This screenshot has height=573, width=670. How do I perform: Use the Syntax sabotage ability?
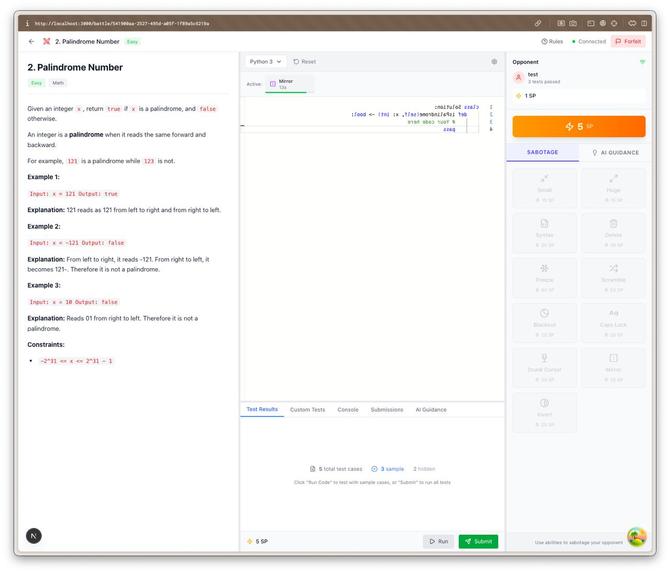click(544, 233)
